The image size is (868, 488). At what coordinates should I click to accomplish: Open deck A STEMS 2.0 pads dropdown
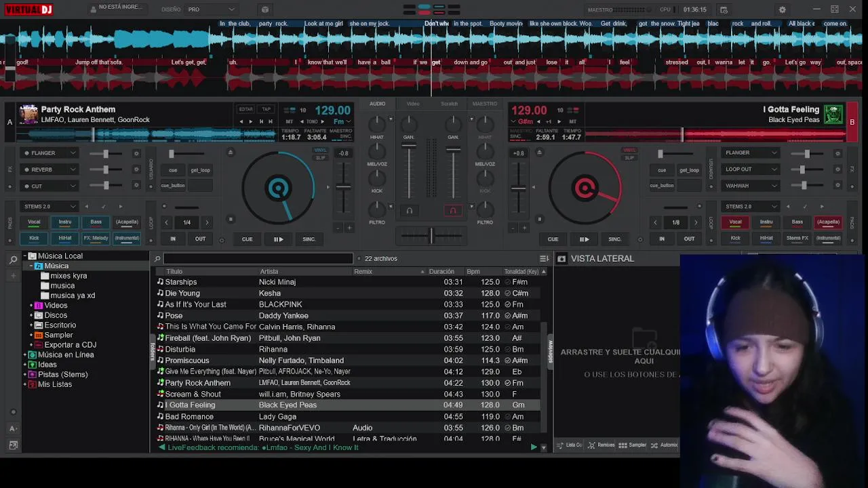[x=50, y=206]
